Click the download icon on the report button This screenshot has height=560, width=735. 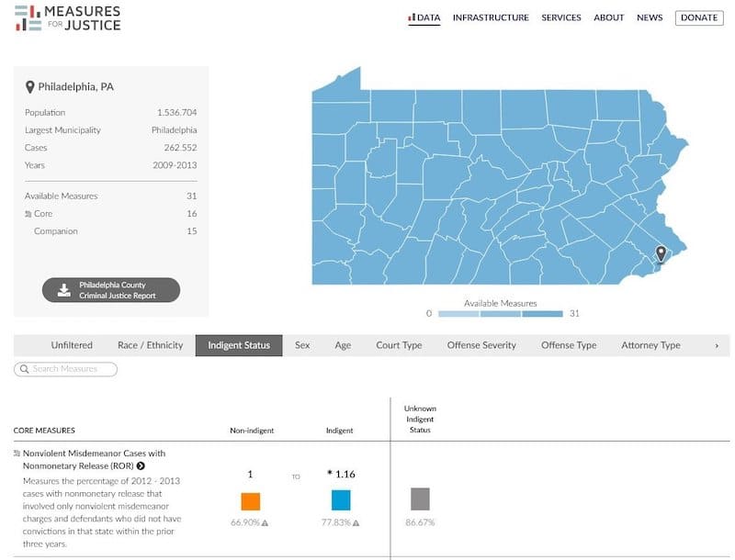pos(63,290)
